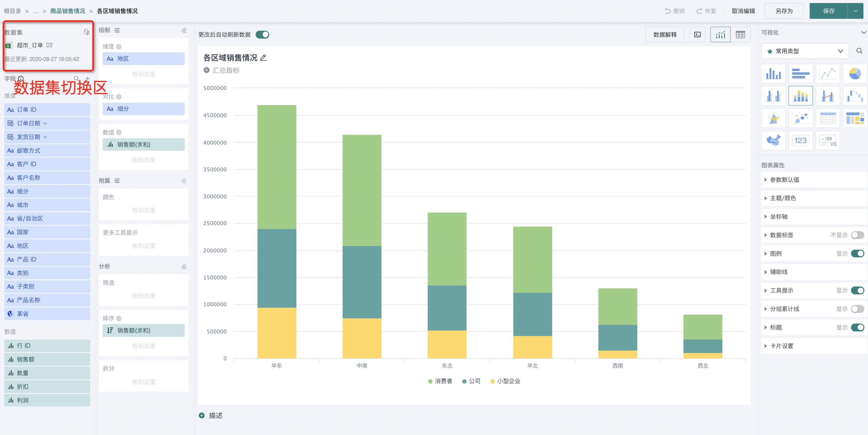Open 附属 panel settings sliders icon
This screenshot has height=435, width=868.
point(117,181)
